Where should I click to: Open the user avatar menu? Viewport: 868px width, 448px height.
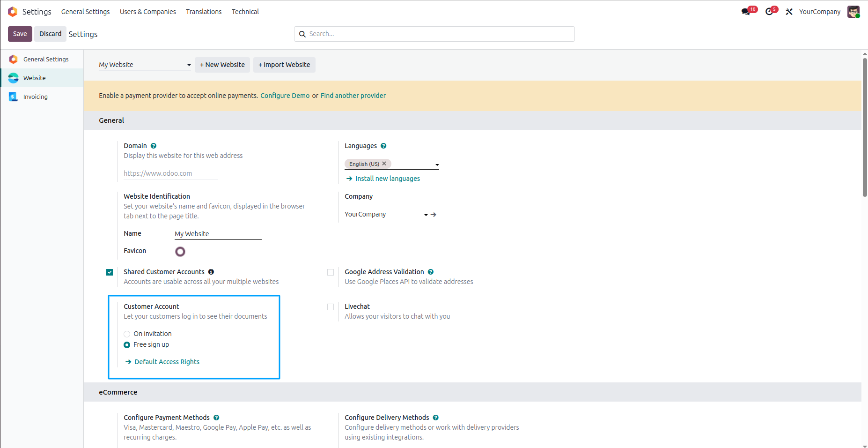(x=853, y=12)
